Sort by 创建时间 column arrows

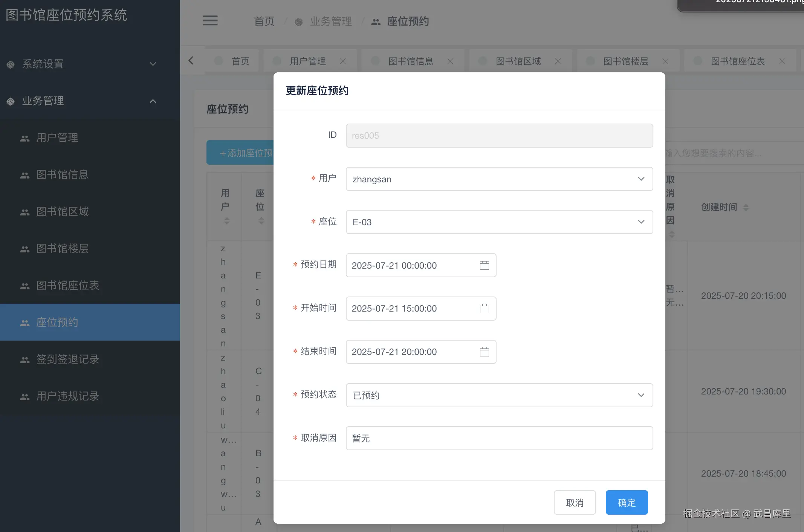[746, 207]
